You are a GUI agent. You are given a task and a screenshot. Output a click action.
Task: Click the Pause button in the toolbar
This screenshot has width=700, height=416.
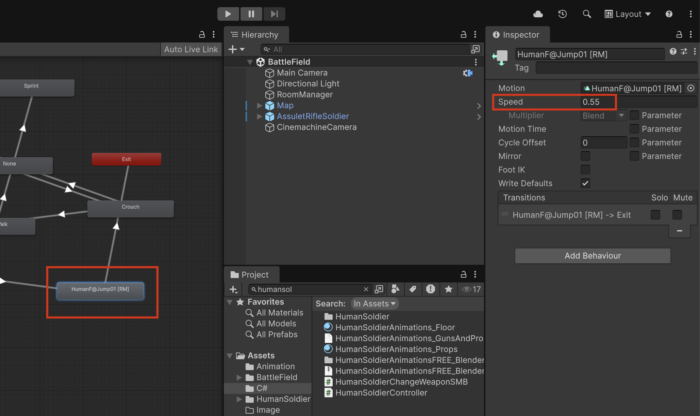251,14
